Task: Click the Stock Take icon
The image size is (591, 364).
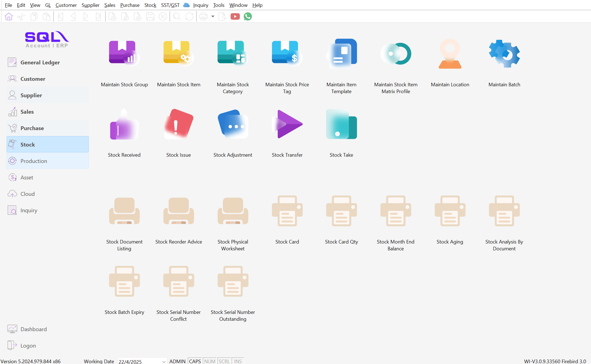Action: pyautogui.click(x=341, y=124)
